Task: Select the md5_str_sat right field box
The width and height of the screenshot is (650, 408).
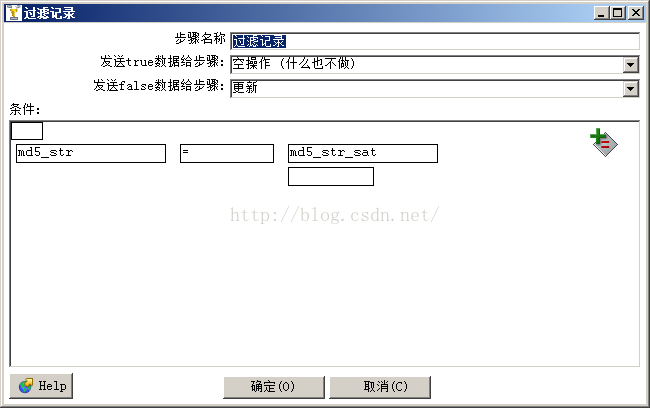Action: click(363, 153)
